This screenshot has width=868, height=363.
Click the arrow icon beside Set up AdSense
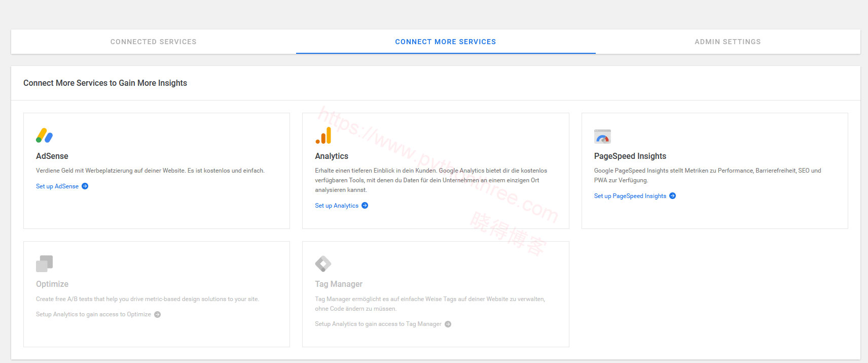(85, 186)
